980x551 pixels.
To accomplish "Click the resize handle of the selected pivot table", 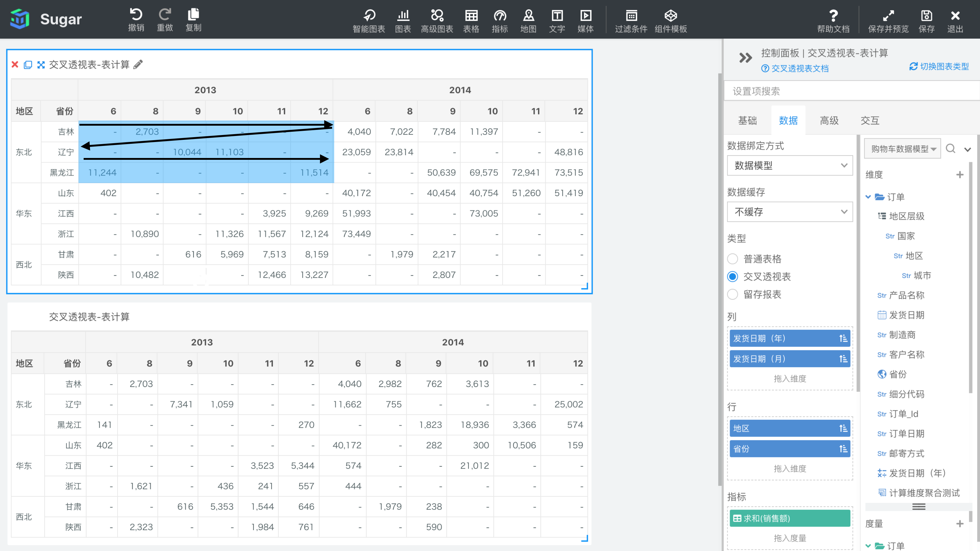I will [585, 286].
